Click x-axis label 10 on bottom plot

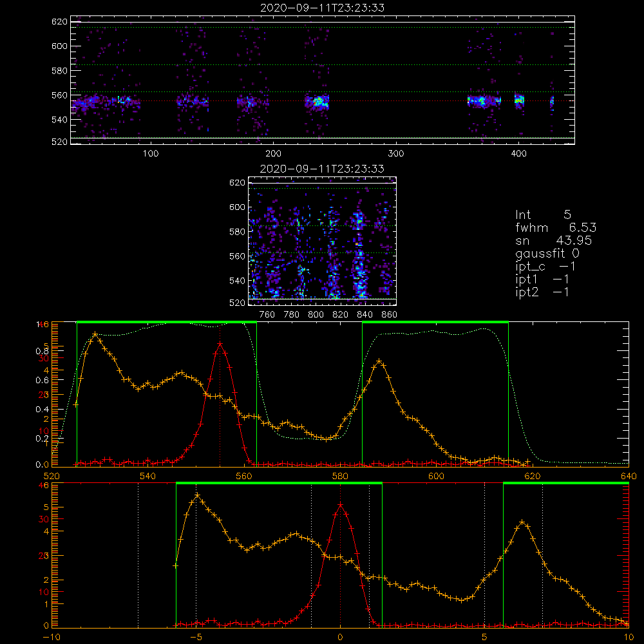click(629, 638)
